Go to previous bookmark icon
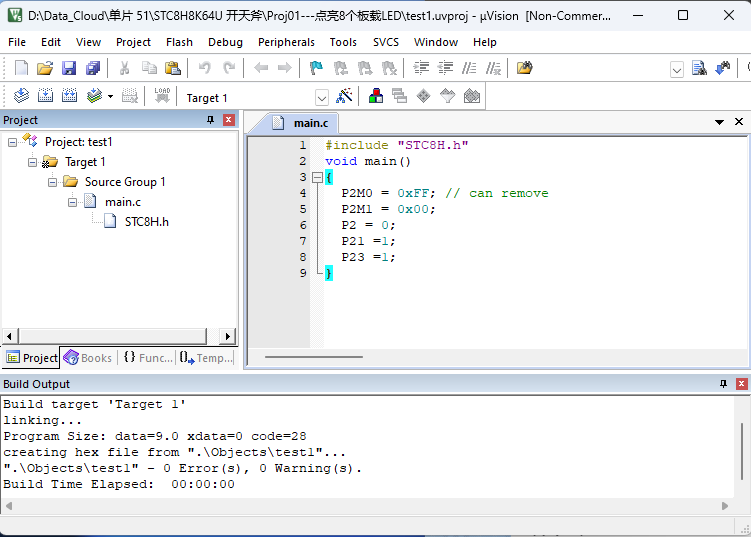This screenshot has width=751, height=537. tap(341, 68)
